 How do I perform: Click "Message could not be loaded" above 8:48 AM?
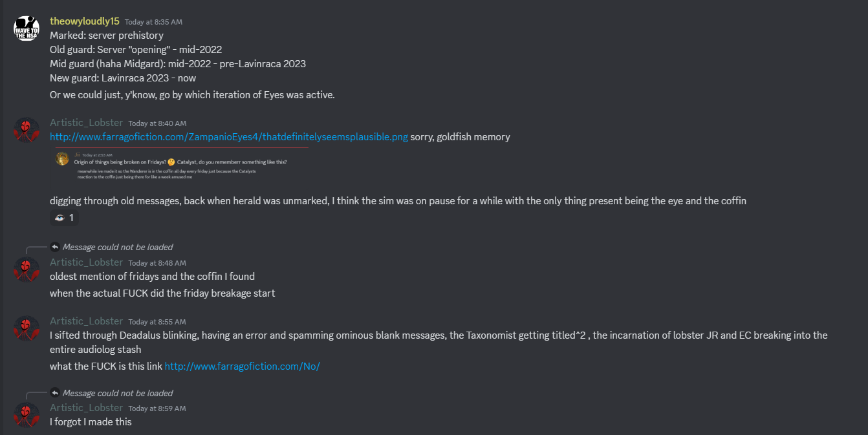point(118,247)
